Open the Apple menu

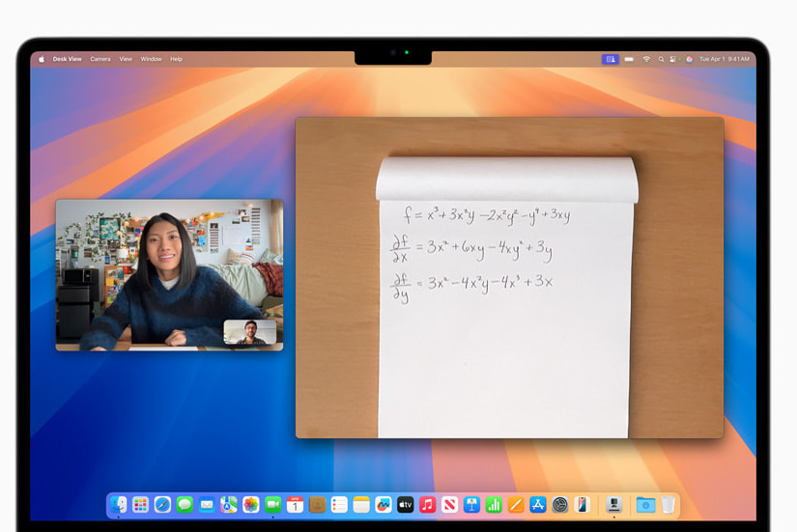coord(42,59)
